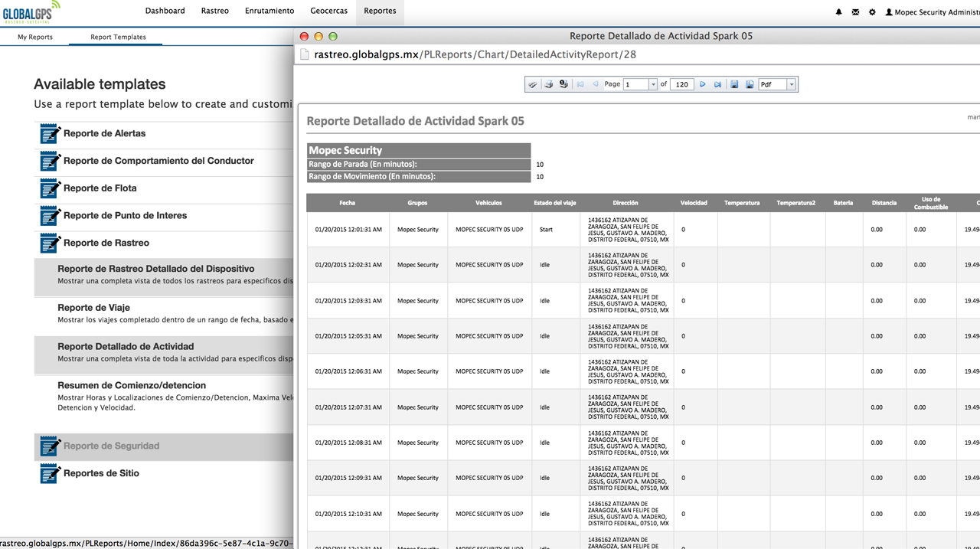980x549 pixels.
Task: Open settings gear icon
Action: (872, 11)
